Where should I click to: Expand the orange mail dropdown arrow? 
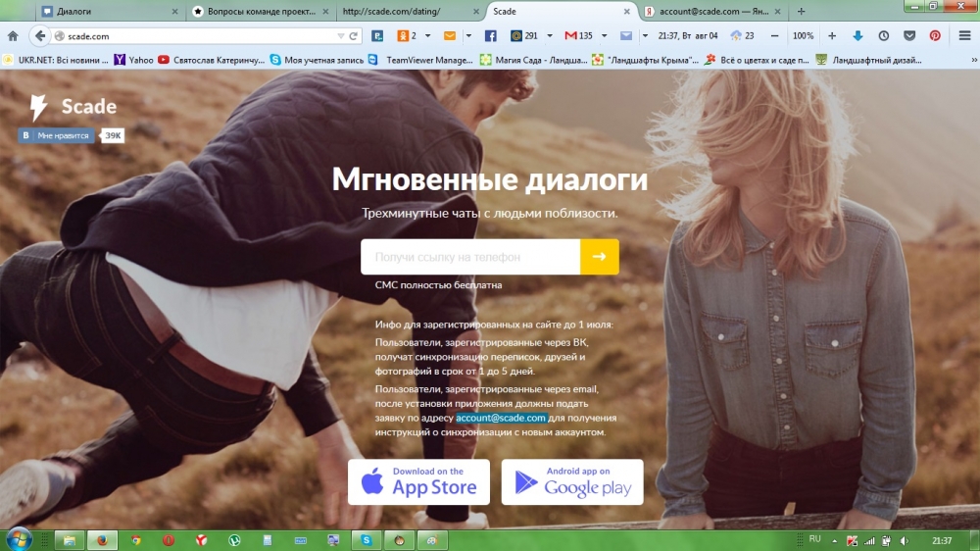coord(468,36)
